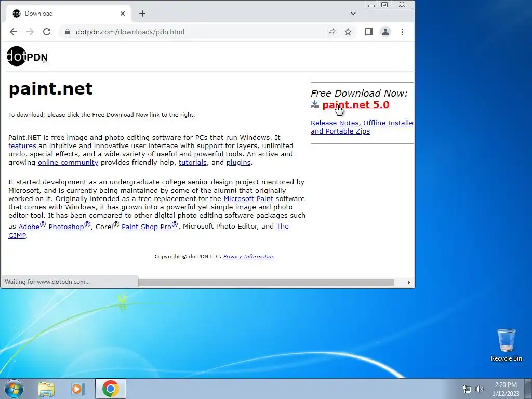Click the copyright dotPDN LLC text
Image resolution: width=532 pixels, height=399 pixels.
(x=188, y=257)
